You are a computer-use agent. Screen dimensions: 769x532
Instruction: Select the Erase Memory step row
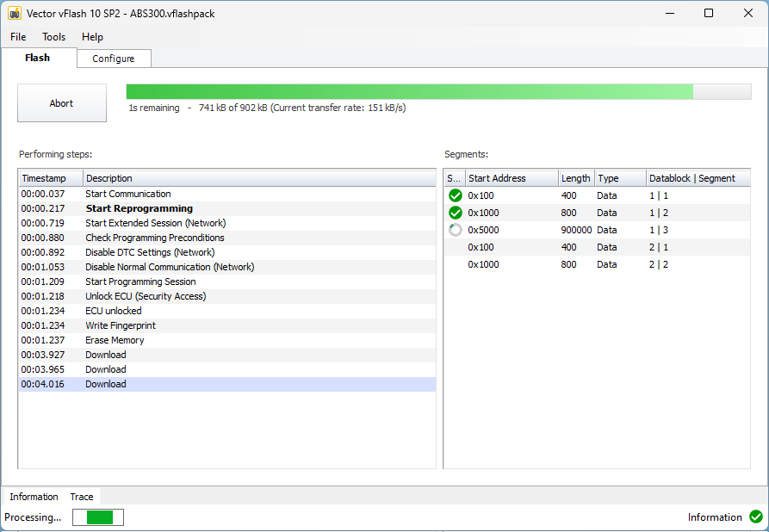coord(227,340)
